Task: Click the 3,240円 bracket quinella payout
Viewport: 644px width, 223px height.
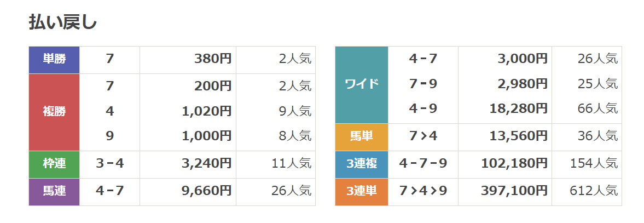Action: point(207,163)
